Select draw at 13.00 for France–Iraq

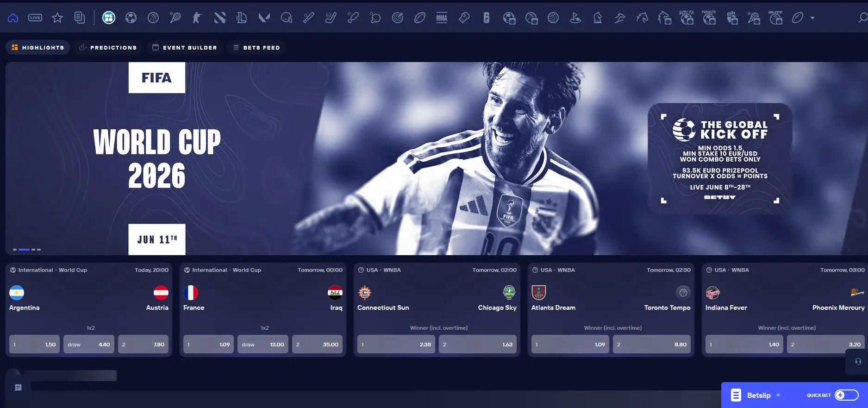click(263, 345)
